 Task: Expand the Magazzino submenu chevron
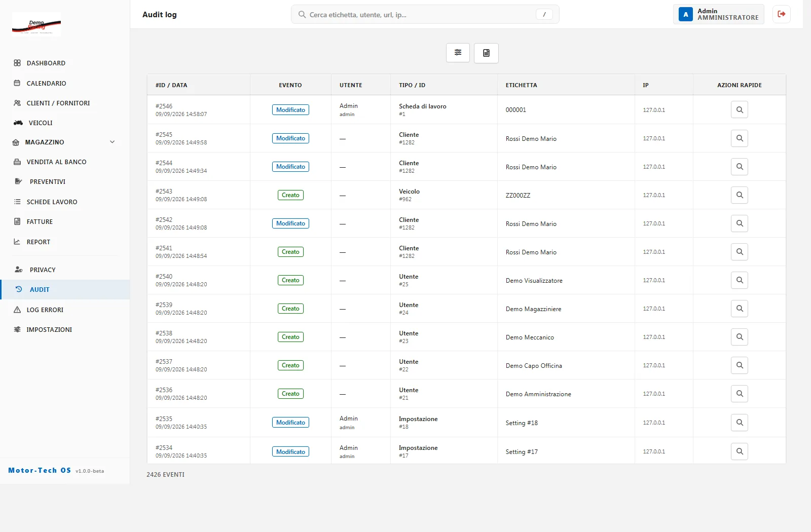(113, 142)
